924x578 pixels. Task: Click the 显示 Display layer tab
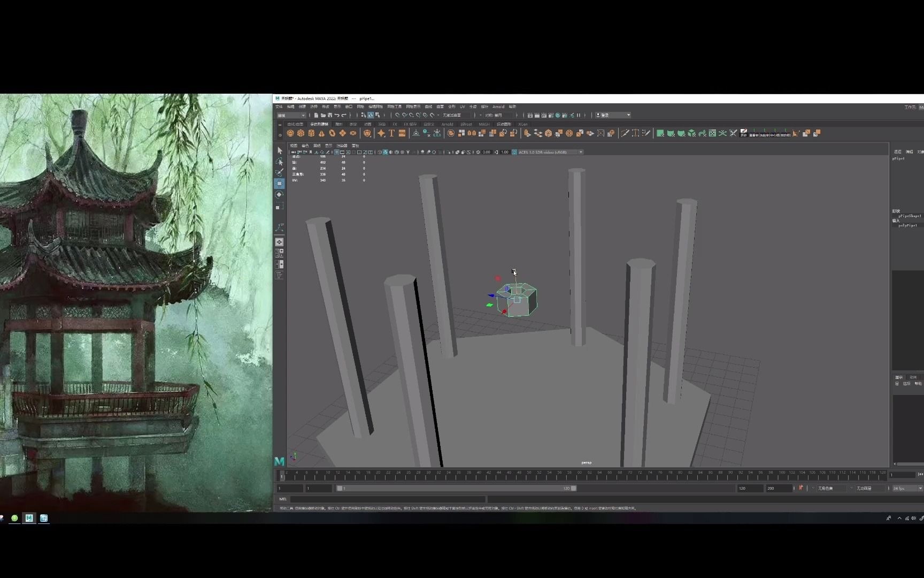[x=899, y=377]
